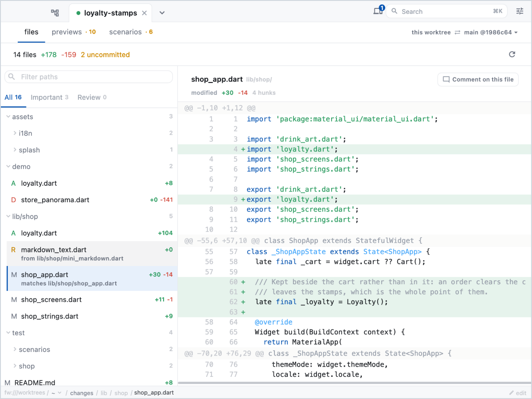Select the Review 0 filter tab
The height and width of the screenshot is (399, 532).
(x=92, y=98)
